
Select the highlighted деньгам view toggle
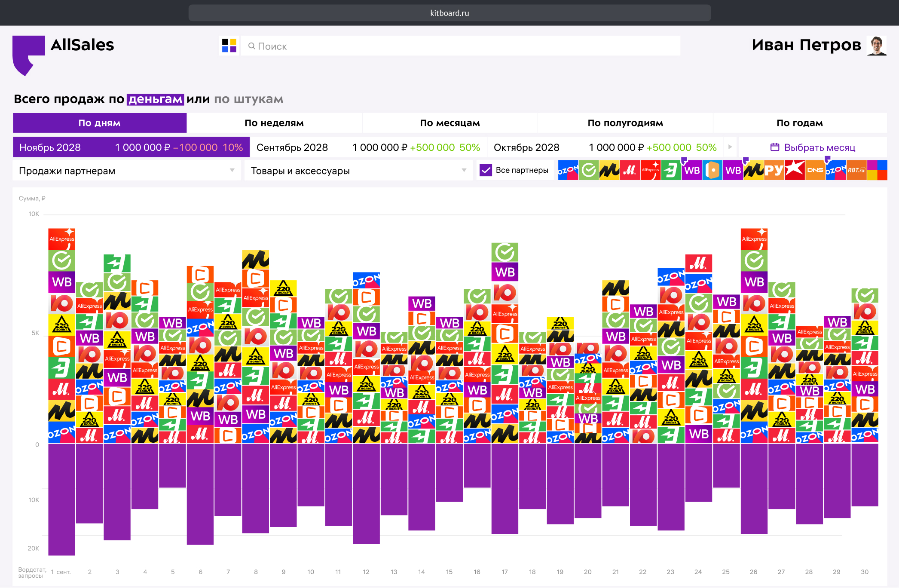[x=155, y=99]
